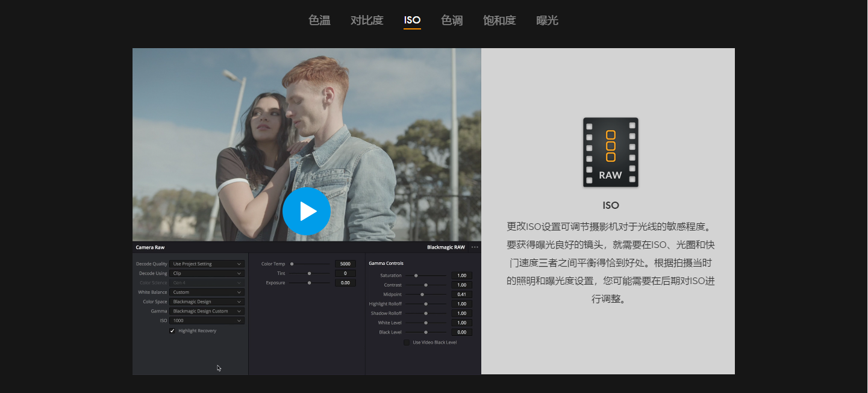This screenshot has width=868, height=393.
Task: Open the Gamma dropdown
Action: pos(207,311)
